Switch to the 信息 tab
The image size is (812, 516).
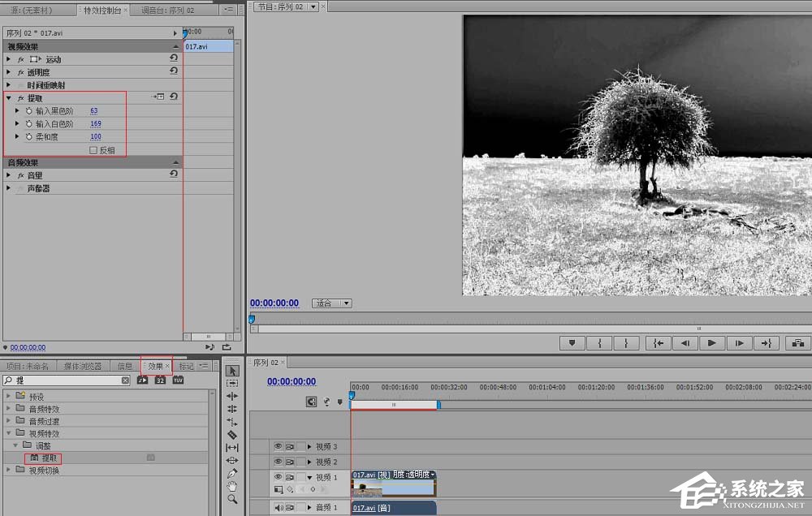tap(125, 366)
